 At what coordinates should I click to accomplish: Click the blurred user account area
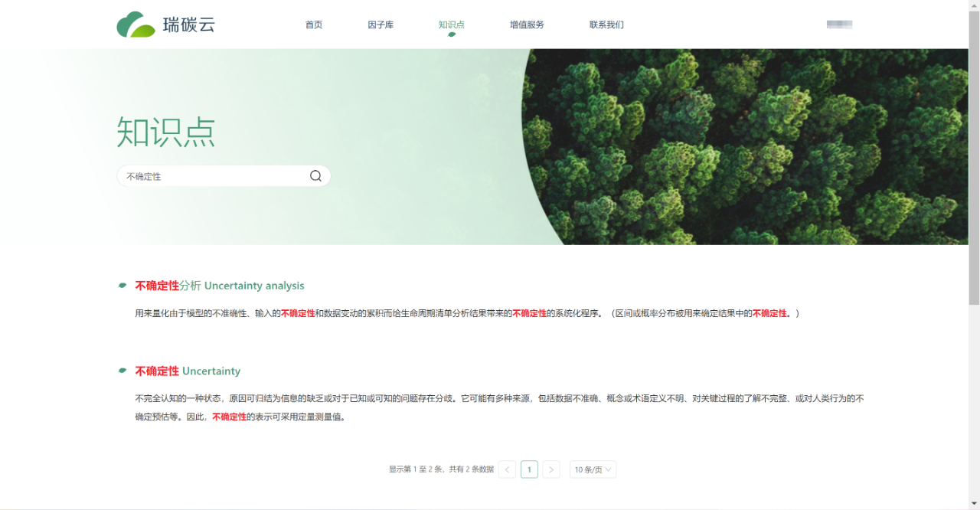coord(840,25)
